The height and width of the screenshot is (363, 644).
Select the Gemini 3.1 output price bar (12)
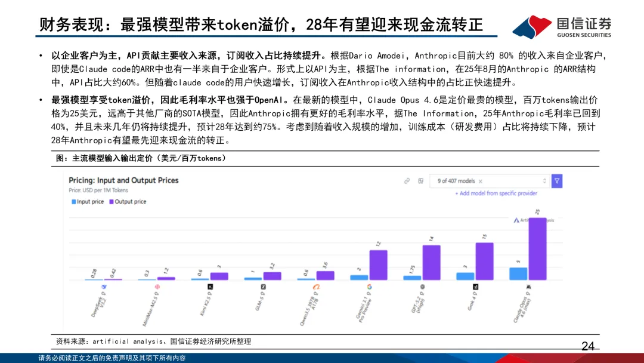378,265
